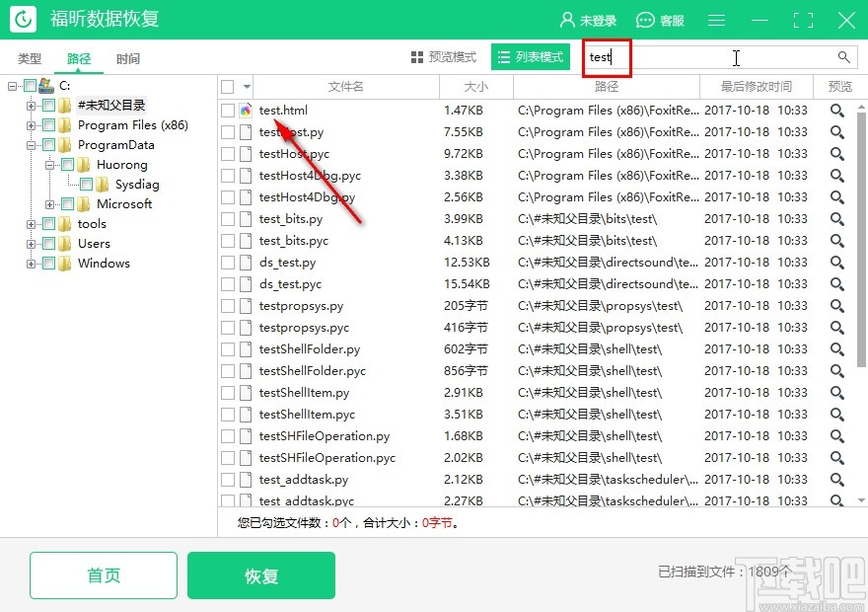The width and height of the screenshot is (868, 612).
Task: Select the Sysdiag folder in tree
Action: tap(137, 185)
